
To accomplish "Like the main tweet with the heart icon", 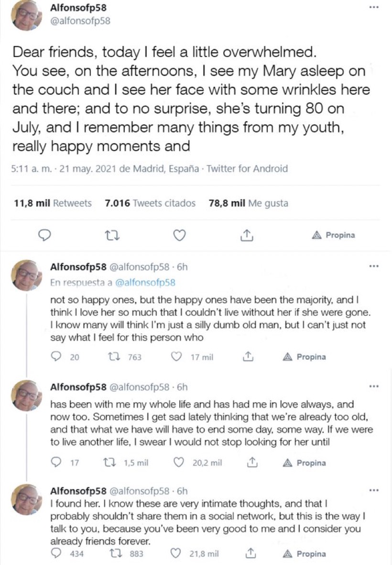I will 179,235.
